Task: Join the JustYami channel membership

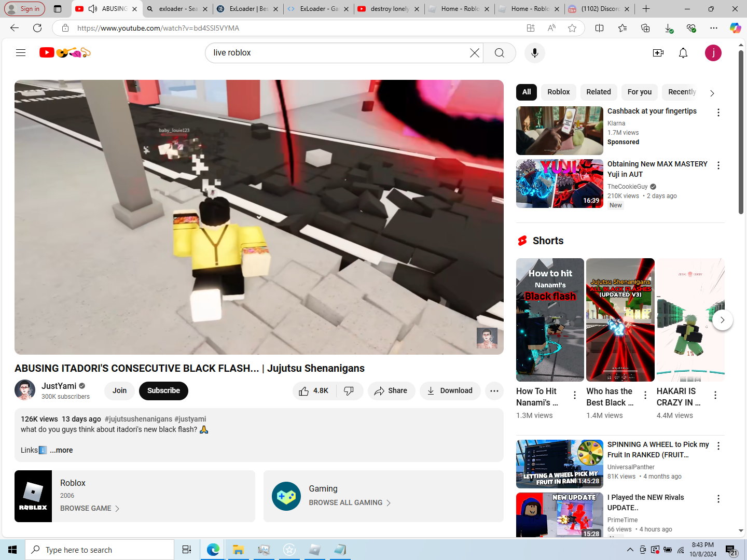Action: coord(119,391)
